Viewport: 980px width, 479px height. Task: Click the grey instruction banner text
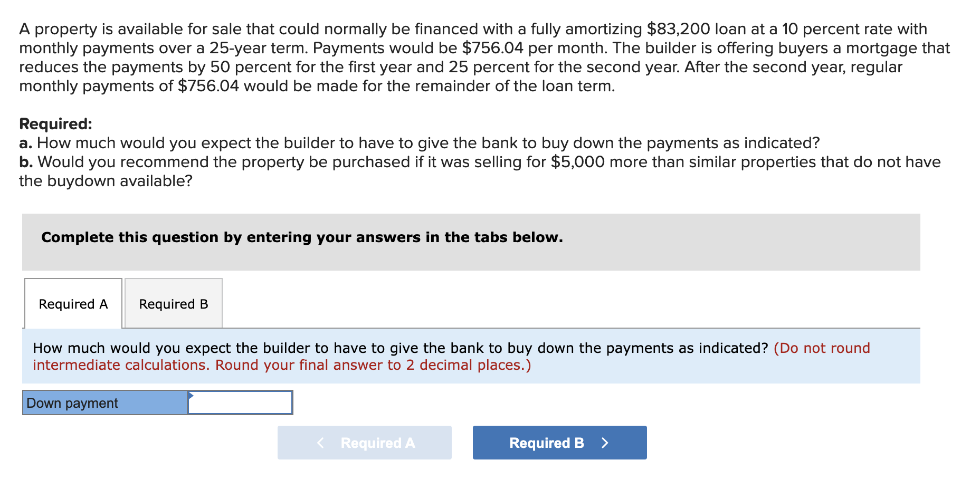tap(302, 237)
